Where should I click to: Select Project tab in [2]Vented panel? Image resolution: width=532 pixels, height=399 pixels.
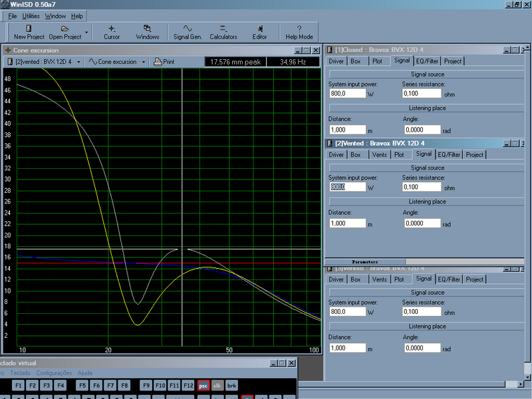475,155
